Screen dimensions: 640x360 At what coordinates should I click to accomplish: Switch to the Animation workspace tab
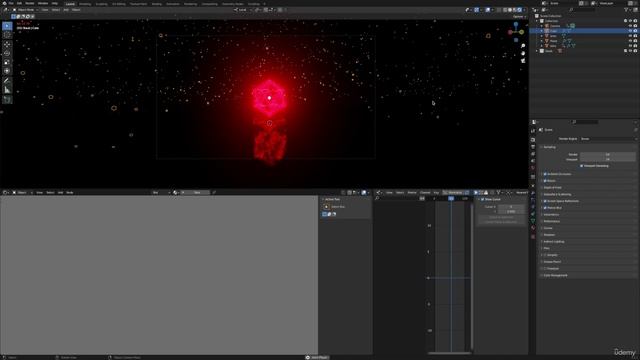tap(173, 4)
